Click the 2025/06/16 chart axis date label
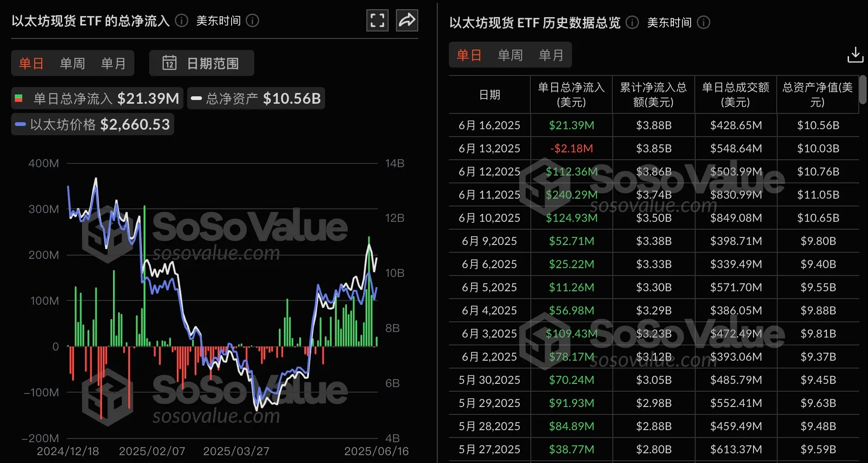Viewport: 868px width, 463px height. tap(377, 451)
